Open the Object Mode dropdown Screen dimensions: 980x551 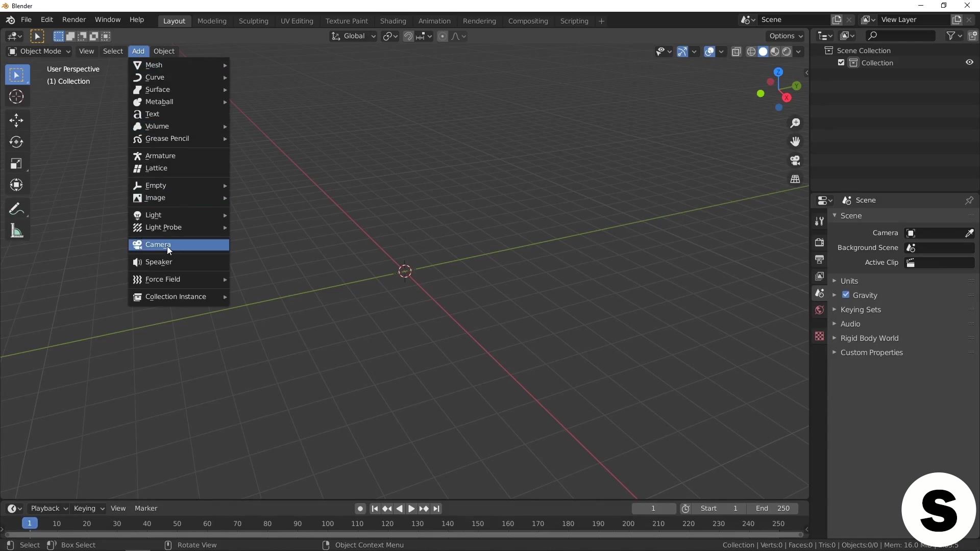coord(39,51)
